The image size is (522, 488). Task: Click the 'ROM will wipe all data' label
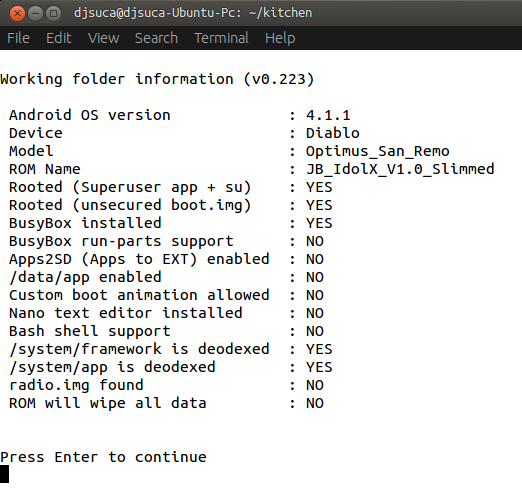pyautogui.click(x=107, y=403)
